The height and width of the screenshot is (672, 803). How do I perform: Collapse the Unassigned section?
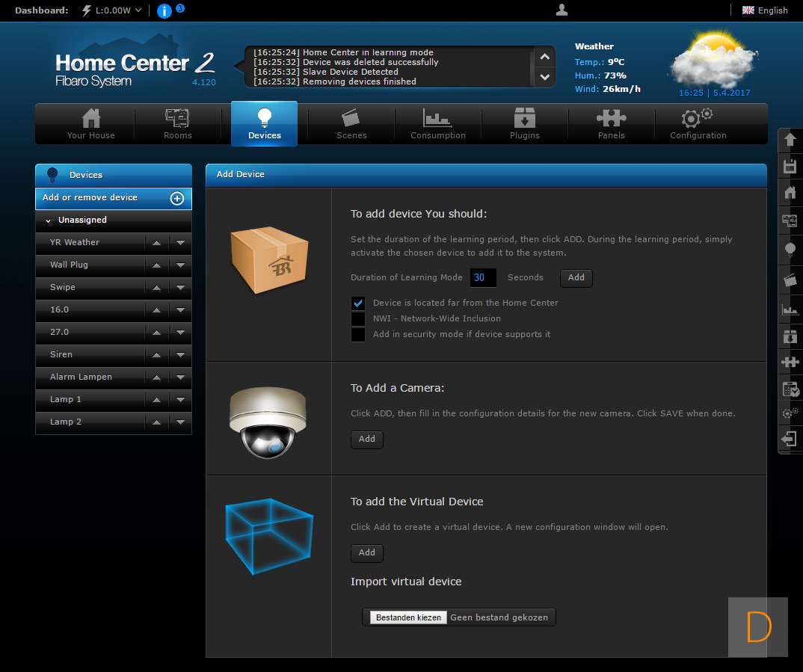(48, 221)
